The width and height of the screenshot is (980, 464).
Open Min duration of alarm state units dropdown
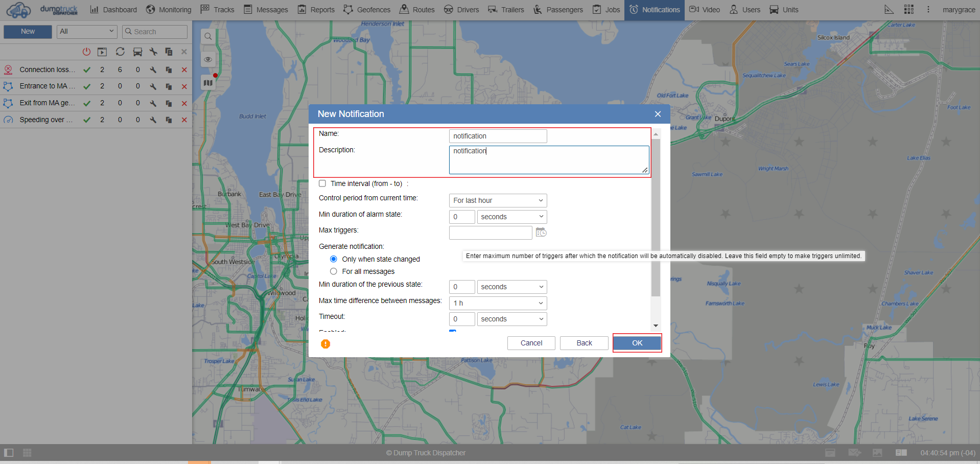[512, 217]
